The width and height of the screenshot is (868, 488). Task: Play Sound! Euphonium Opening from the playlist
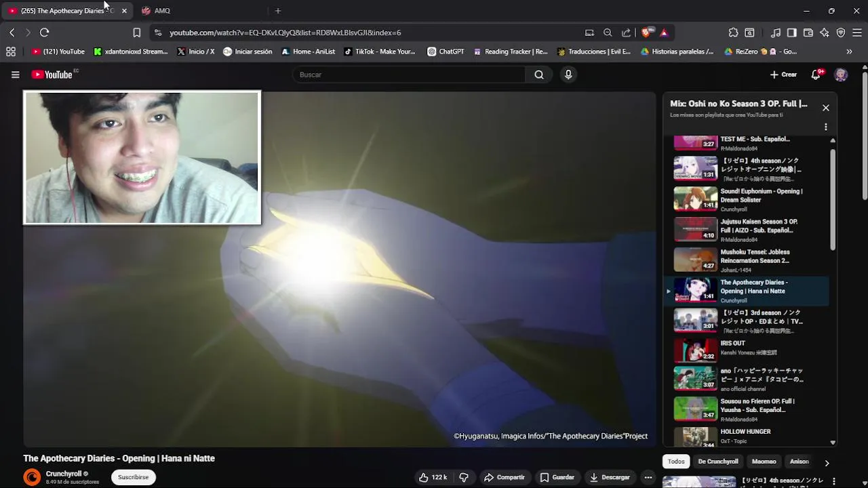click(x=746, y=199)
